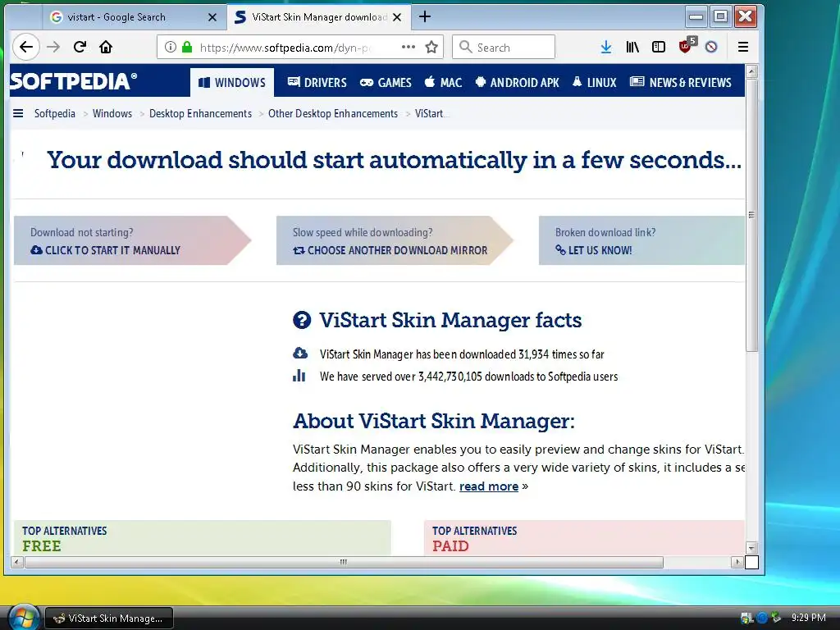Click the Softpedia logo
This screenshot has width=840, height=630.
click(73, 81)
